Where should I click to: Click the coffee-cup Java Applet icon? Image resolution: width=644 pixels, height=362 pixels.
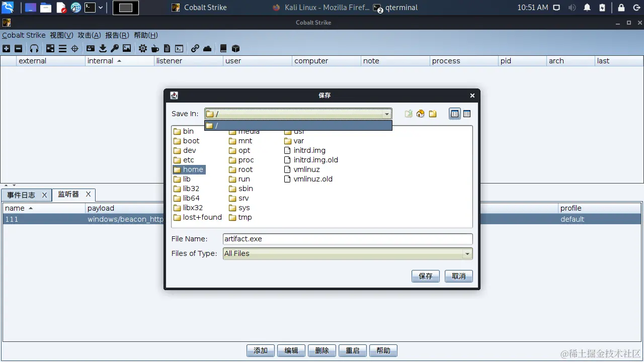tap(155, 49)
